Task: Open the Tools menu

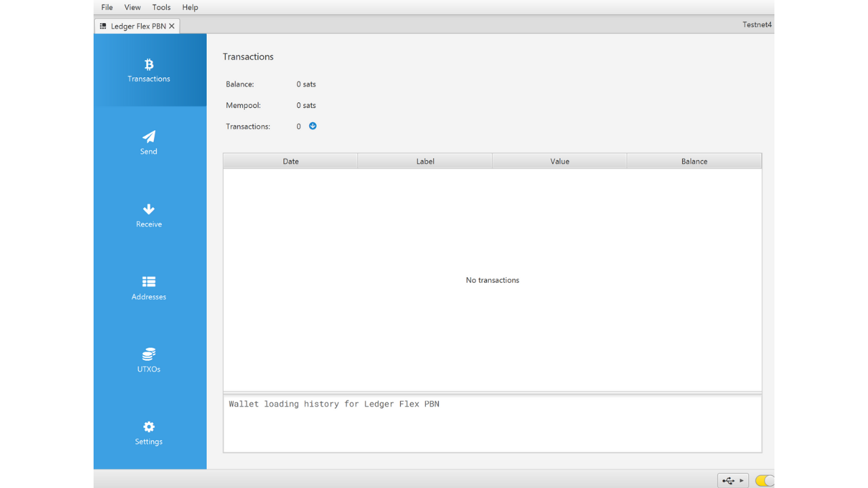Action: click(x=161, y=7)
